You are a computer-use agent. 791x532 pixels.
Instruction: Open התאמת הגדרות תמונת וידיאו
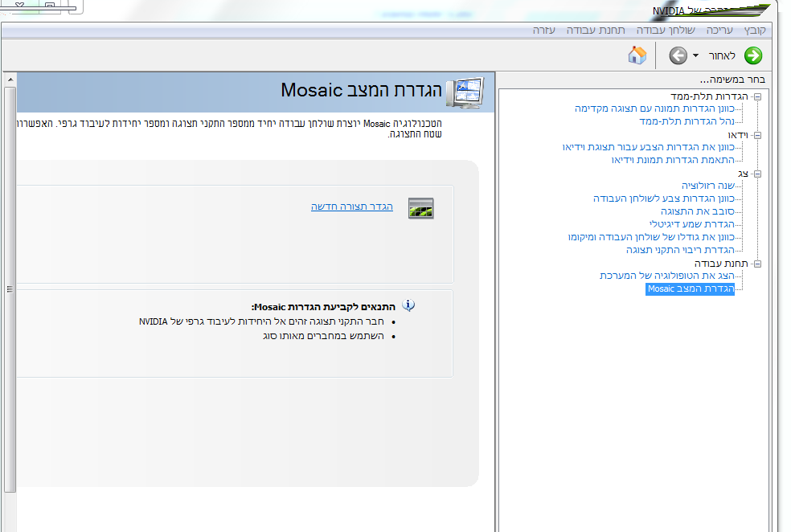673,160
